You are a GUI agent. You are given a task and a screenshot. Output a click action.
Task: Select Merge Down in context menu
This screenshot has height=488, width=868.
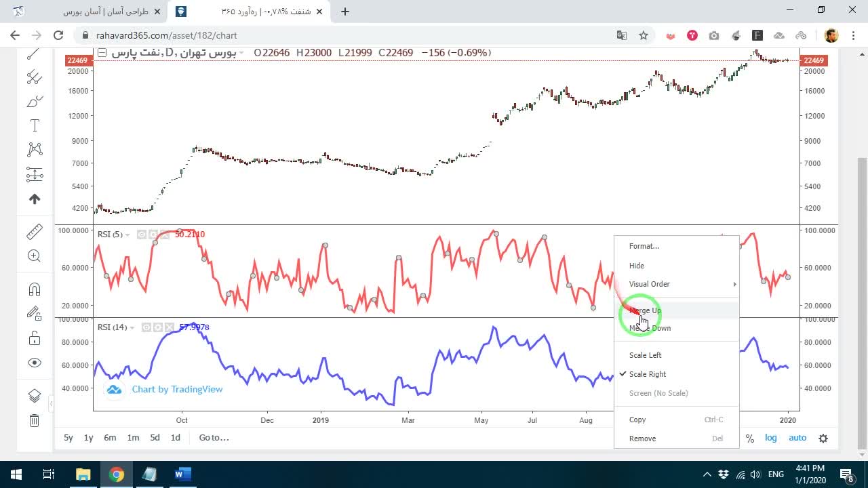coord(677,328)
